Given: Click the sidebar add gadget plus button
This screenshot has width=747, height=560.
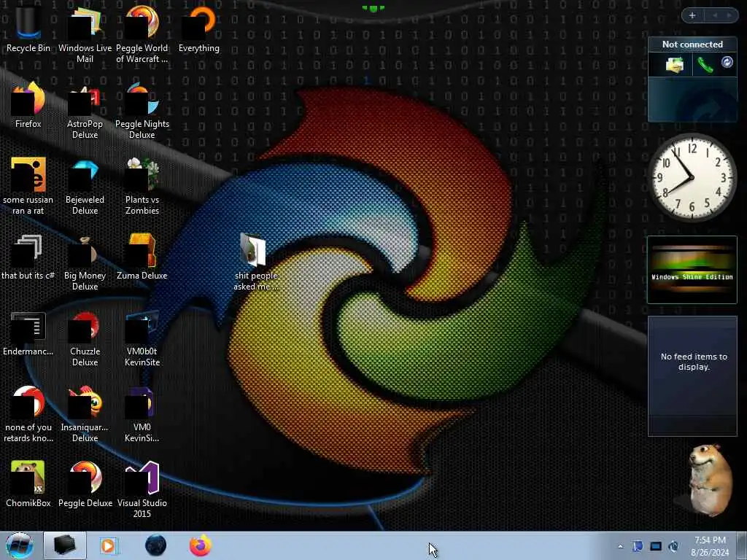Looking at the screenshot, I should 692,16.
